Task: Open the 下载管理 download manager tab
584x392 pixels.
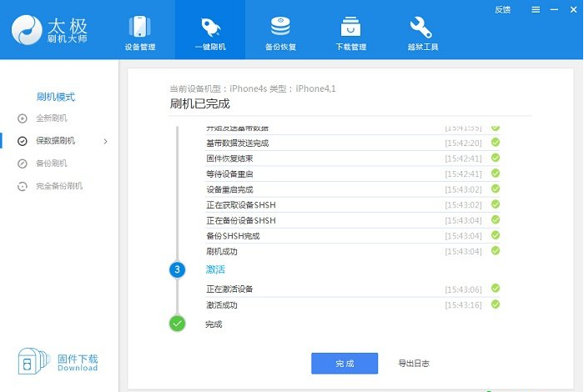Action: (x=351, y=33)
